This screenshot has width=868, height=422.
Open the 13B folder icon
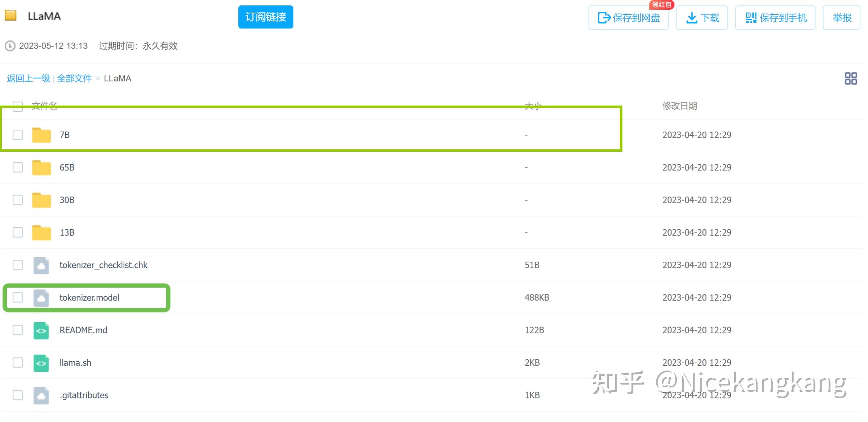click(x=41, y=232)
